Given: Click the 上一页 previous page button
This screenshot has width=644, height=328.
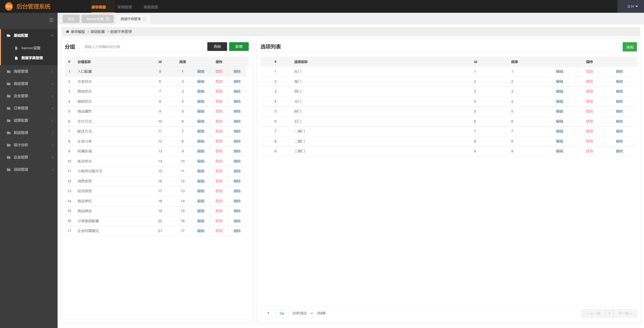Looking at the screenshot, I should tap(594, 313).
